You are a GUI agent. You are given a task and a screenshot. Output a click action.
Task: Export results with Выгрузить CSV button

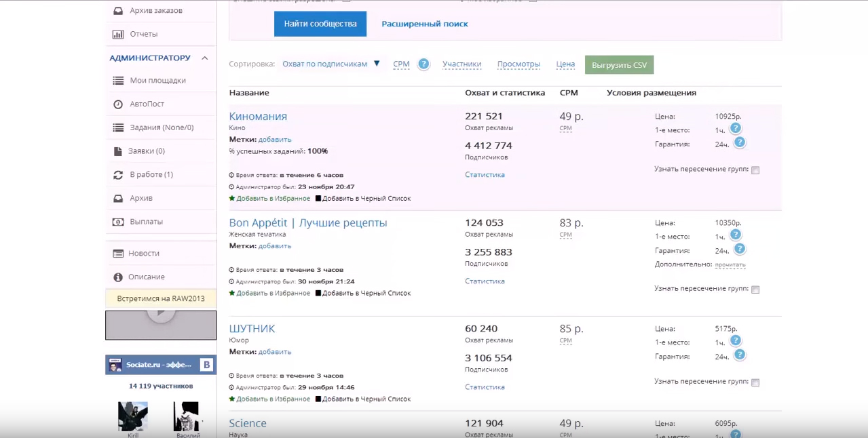click(619, 65)
